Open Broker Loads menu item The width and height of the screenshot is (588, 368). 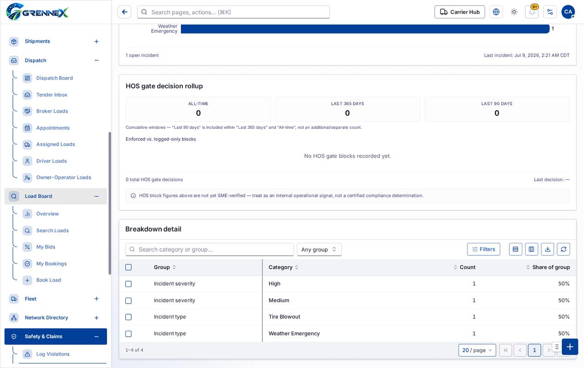pos(52,111)
